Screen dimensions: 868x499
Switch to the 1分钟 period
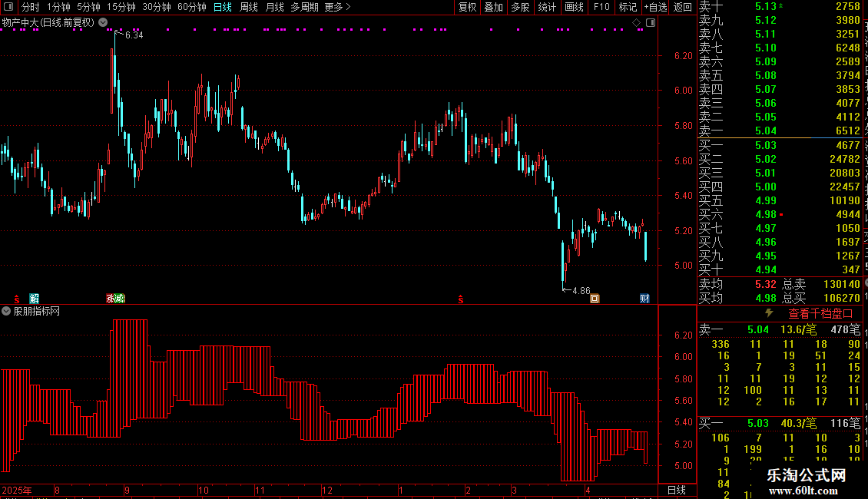click(58, 7)
